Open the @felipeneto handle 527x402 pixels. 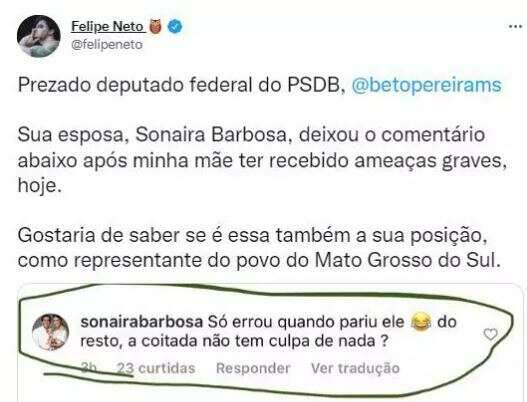point(107,44)
